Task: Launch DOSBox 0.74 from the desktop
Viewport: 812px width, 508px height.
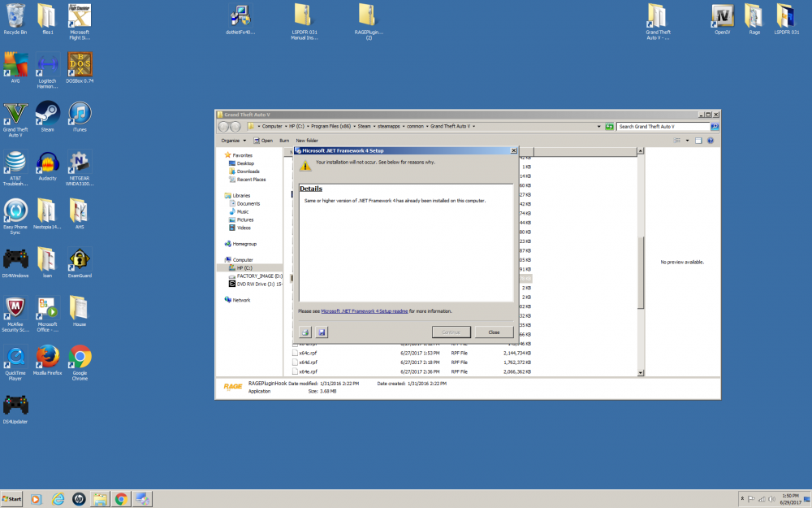Action: pyautogui.click(x=79, y=65)
